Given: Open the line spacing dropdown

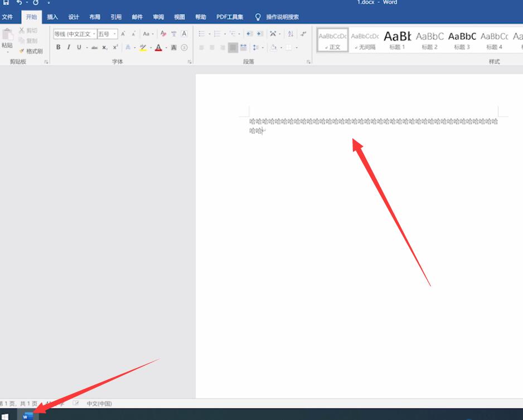Looking at the screenshot, I should [258, 48].
